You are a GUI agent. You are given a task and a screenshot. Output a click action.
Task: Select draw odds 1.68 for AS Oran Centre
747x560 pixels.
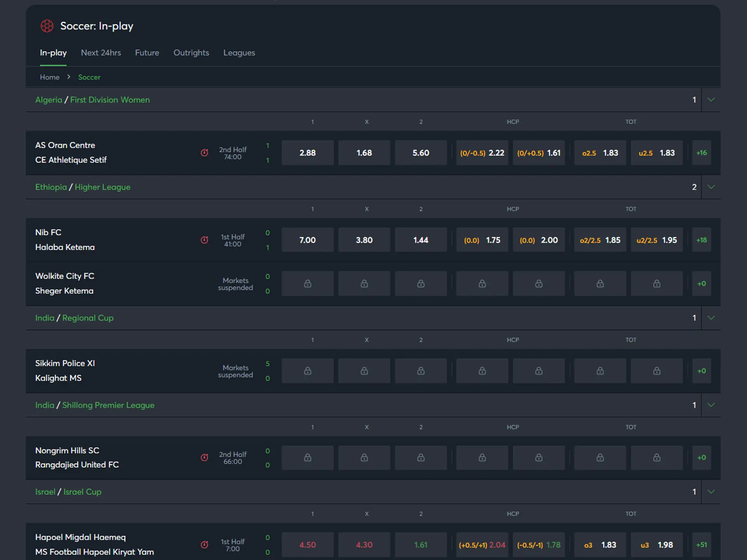pyautogui.click(x=364, y=153)
